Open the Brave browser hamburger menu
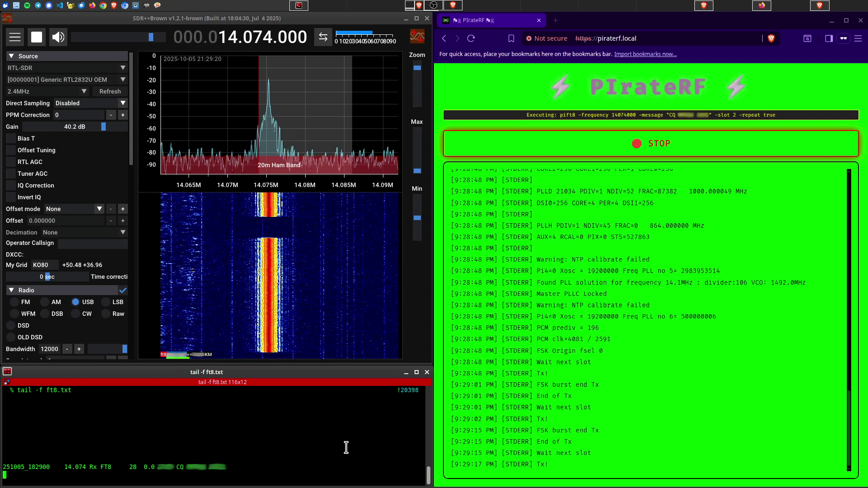Viewport: 868px width, 488px height. (858, 38)
